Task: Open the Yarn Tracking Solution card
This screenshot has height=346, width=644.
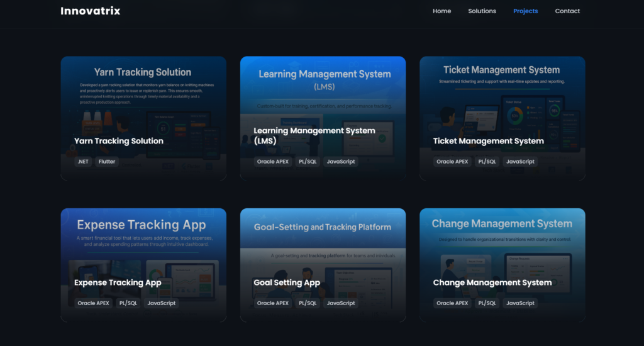Action: [143, 118]
